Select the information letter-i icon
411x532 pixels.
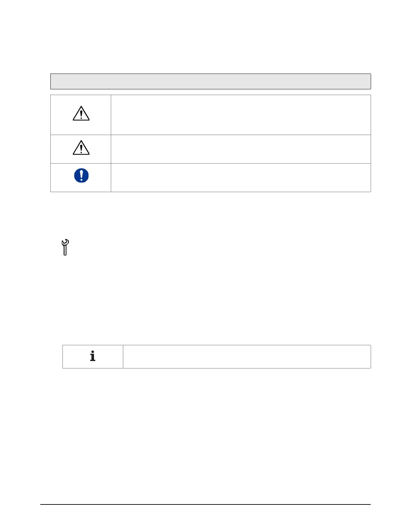tap(93, 356)
